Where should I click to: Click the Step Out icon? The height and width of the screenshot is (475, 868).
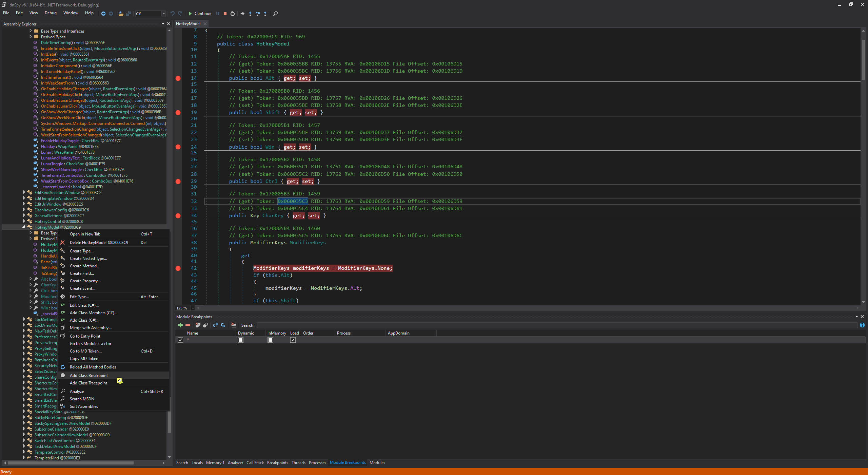(x=265, y=14)
